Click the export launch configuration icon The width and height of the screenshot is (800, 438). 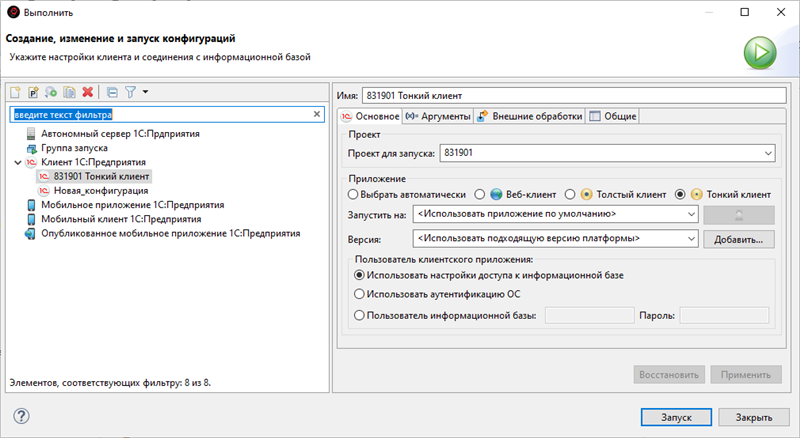[x=51, y=92]
